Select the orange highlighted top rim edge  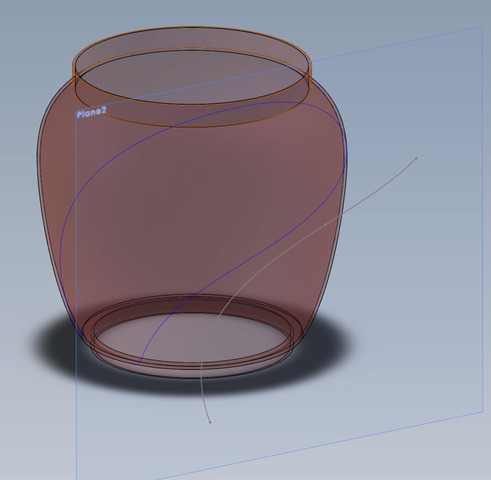click(x=192, y=28)
